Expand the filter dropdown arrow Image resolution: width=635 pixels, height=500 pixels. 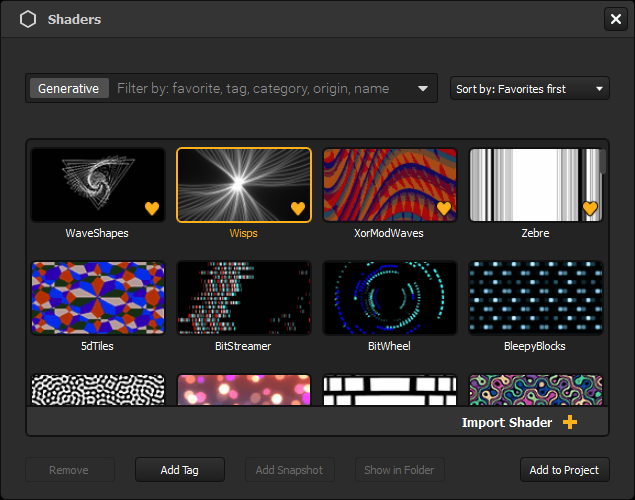pos(423,88)
